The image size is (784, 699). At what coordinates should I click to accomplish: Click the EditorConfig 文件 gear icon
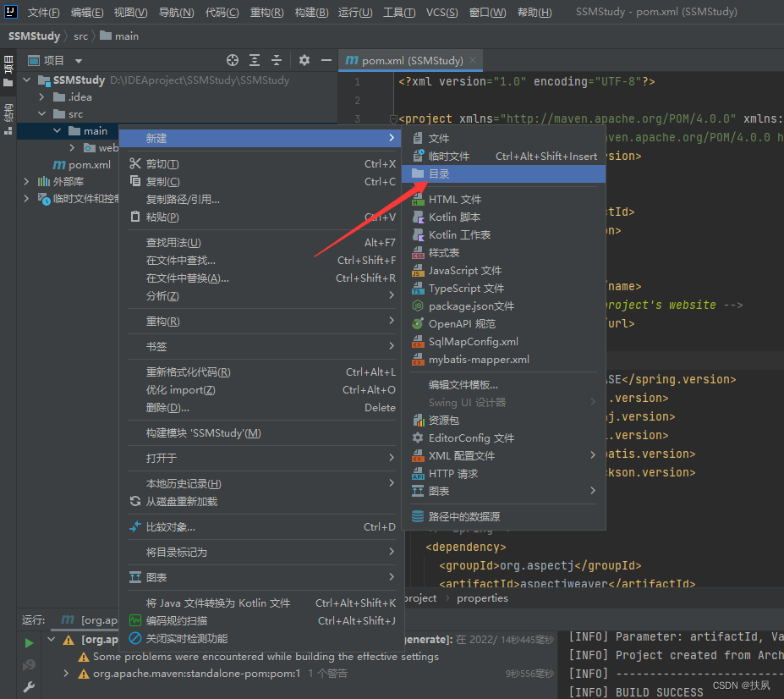418,438
